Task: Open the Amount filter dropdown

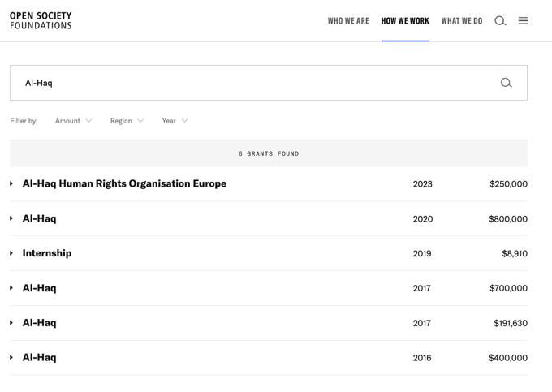Action: tap(73, 121)
